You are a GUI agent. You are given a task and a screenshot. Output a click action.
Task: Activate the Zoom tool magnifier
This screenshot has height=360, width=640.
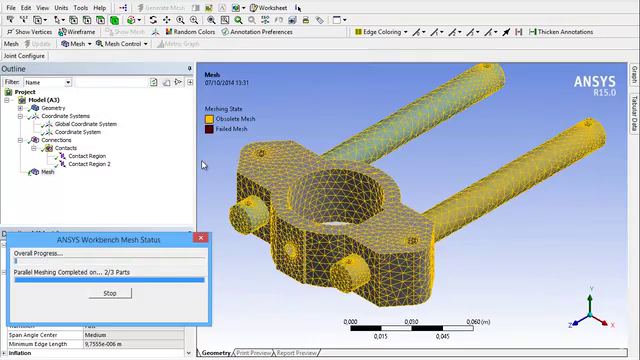(x=180, y=20)
